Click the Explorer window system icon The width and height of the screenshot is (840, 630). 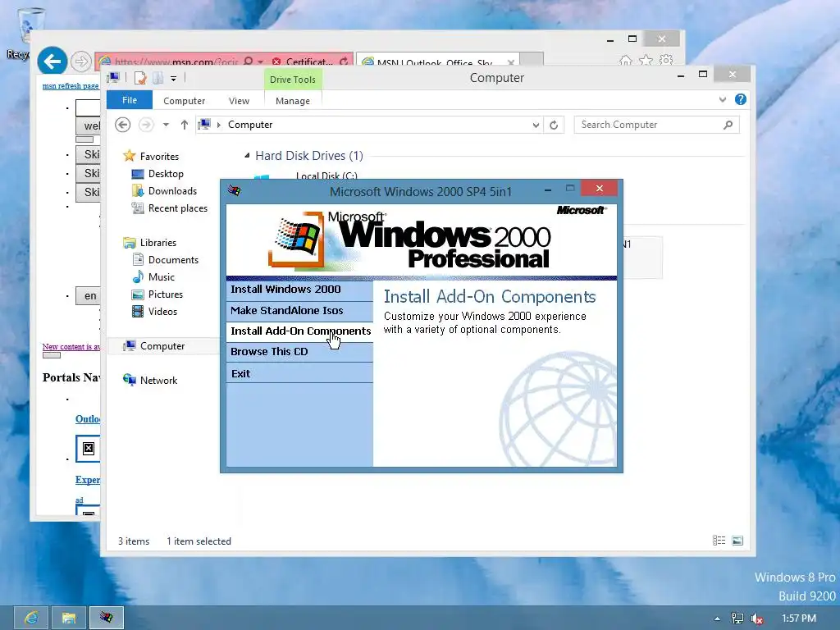113,78
